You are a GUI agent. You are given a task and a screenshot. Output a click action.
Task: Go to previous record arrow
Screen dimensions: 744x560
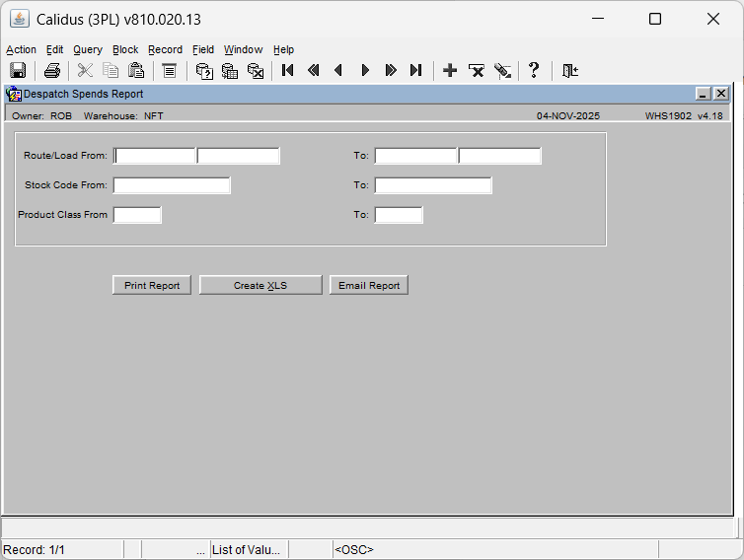(339, 70)
